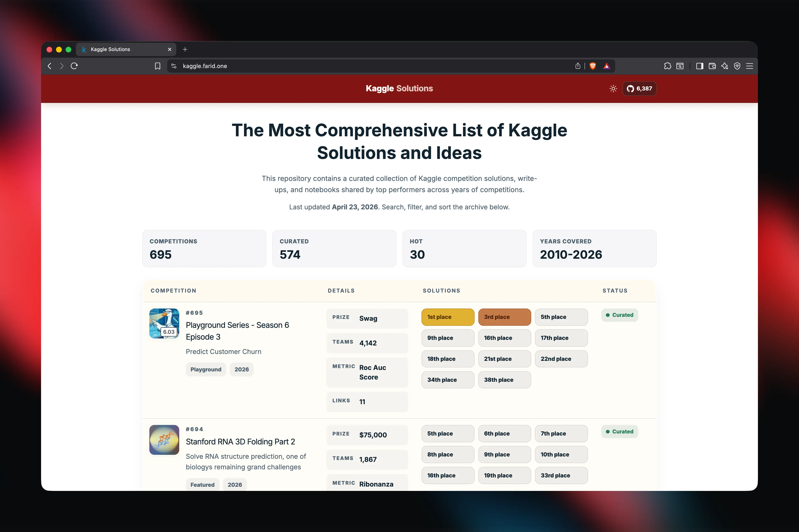Open Brave Shields lion icon

593,66
